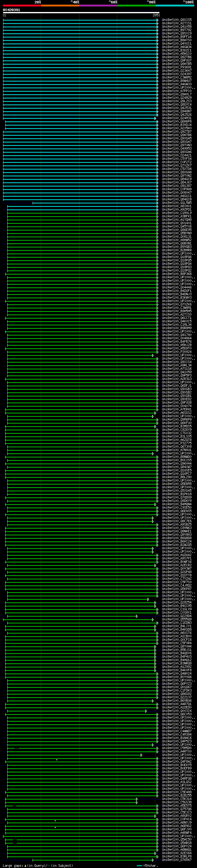Select the UniRef100_B8P368 label
Screen dimensions: 197x868
coord(177,274)
